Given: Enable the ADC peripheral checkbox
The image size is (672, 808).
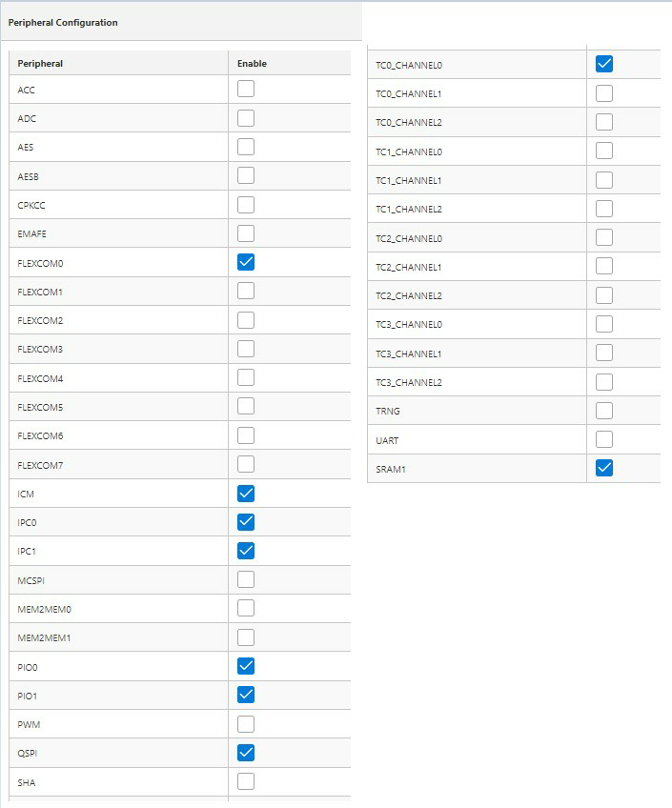Looking at the screenshot, I should 246,118.
